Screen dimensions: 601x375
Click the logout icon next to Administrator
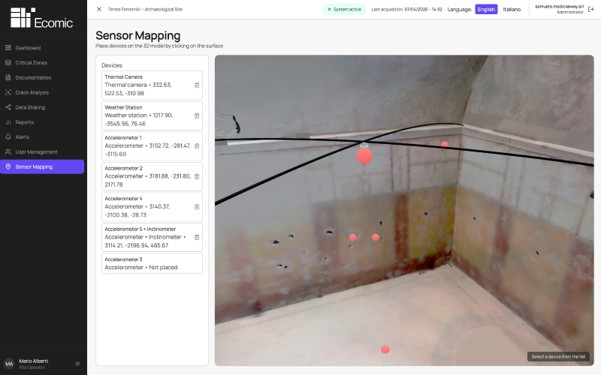click(x=591, y=9)
